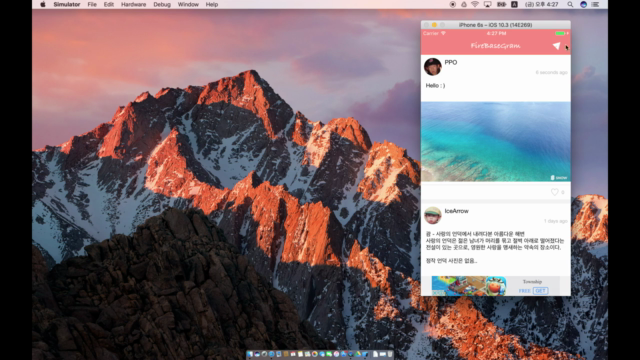Open the Hardware menu
Image resolution: width=640 pixels, height=360 pixels.
(x=133, y=4)
